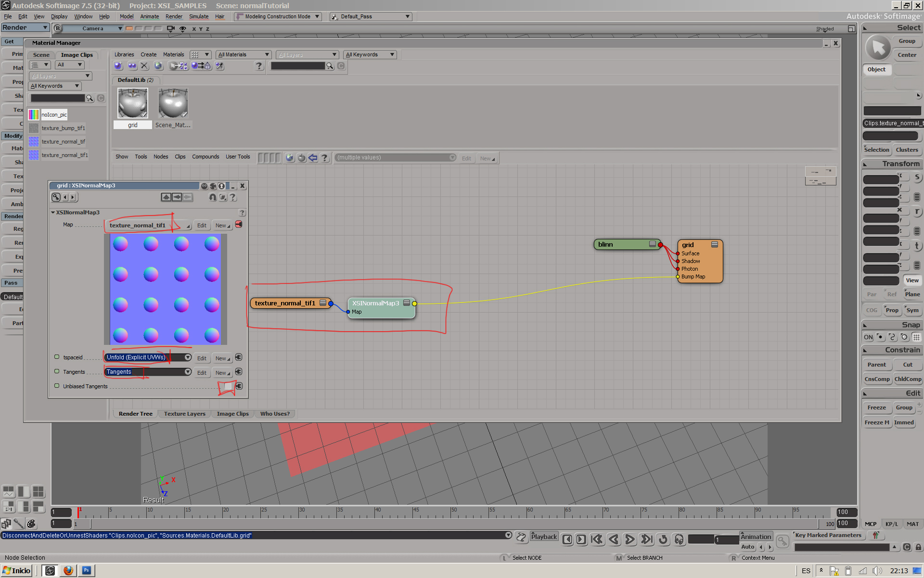The width and height of the screenshot is (924, 578).
Task: Click Parent button in Constrain panel
Action: (876, 365)
